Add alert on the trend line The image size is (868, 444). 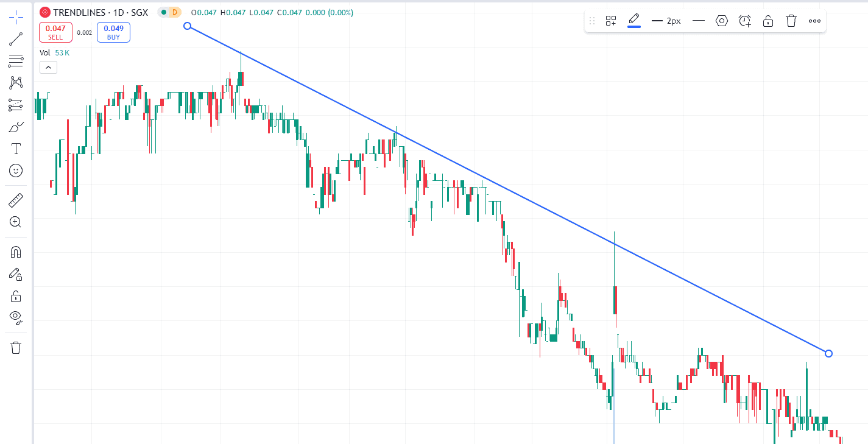[x=745, y=21]
